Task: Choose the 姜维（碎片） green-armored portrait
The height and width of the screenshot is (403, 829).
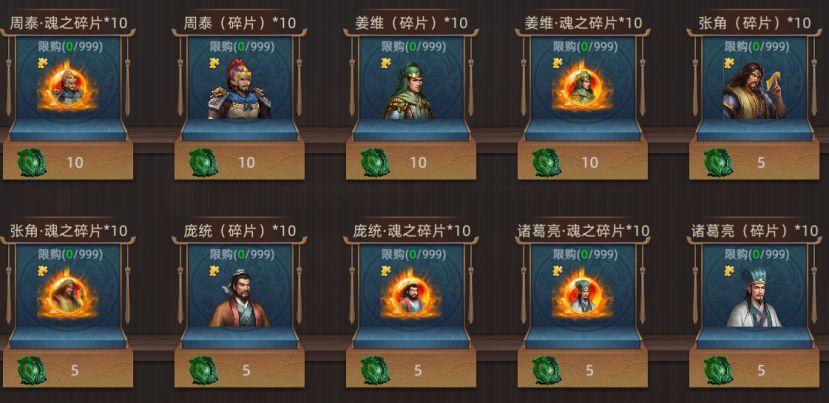Action: point(409,91)
